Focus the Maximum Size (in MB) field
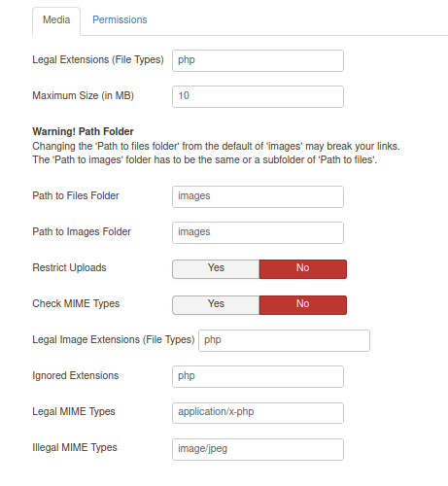 (258, 96)
